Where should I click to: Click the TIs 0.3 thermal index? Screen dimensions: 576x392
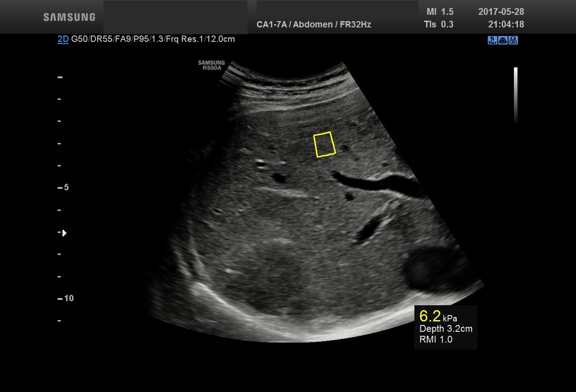click(x=438, y=25)
